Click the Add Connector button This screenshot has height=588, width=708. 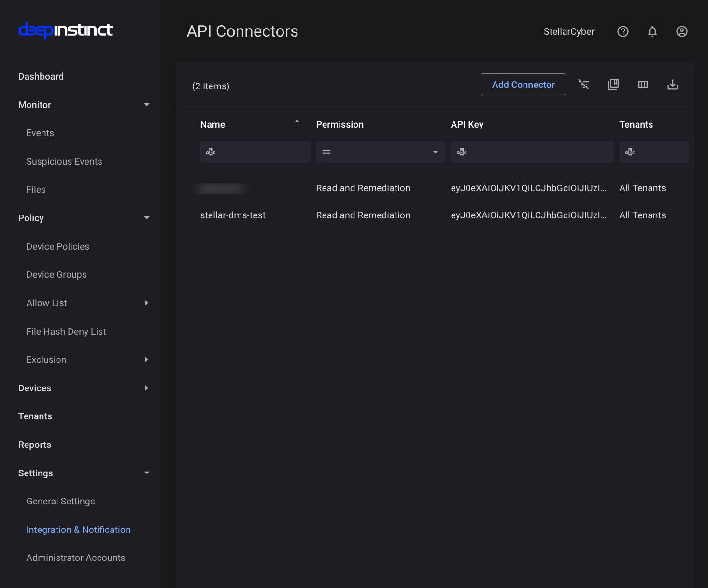click(523, 85)
